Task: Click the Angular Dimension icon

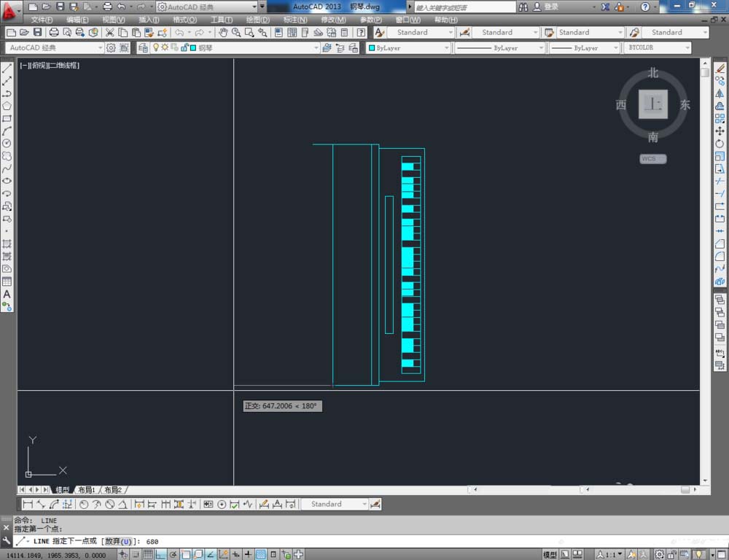Action: 122,504
